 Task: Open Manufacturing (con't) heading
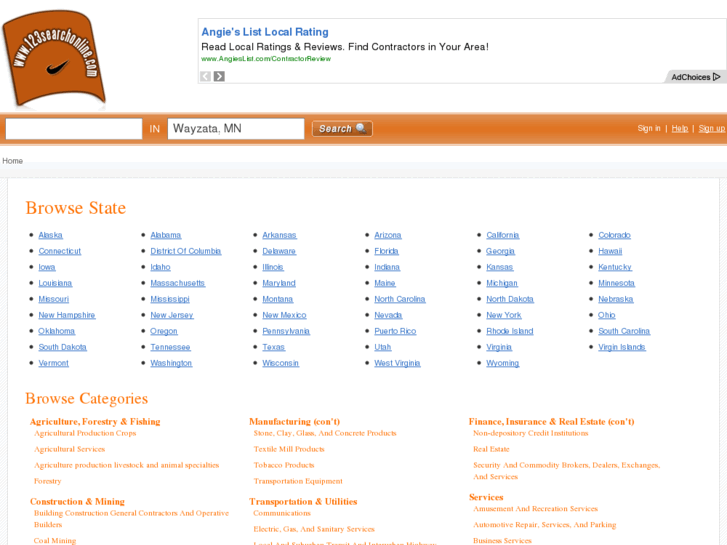[294, 422]
